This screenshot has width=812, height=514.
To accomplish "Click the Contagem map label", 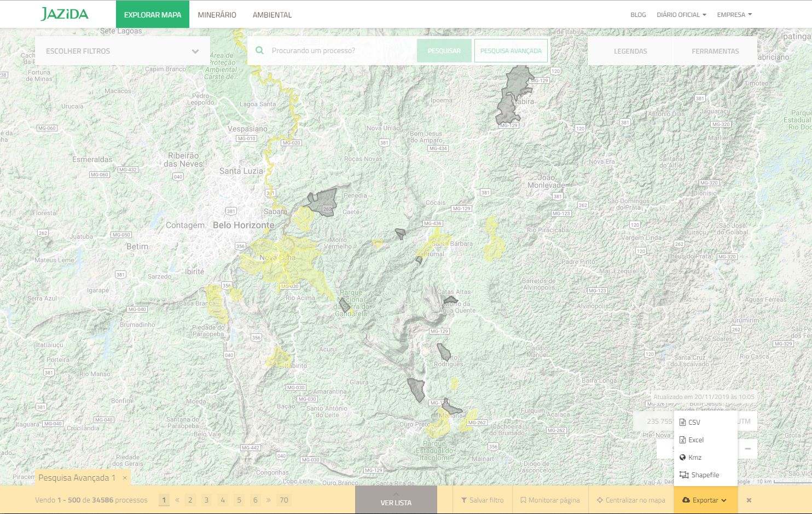I will [185, 225].
